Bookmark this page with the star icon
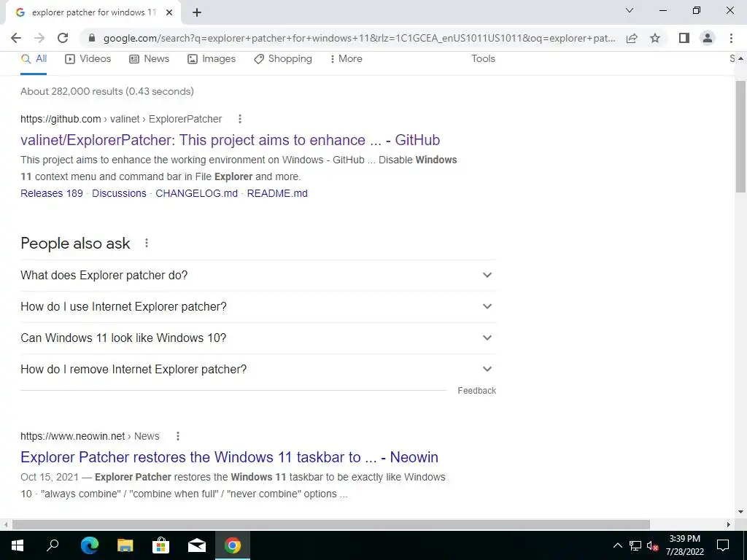The width and height of the screenshot is (747, 560). pos(655,38)
